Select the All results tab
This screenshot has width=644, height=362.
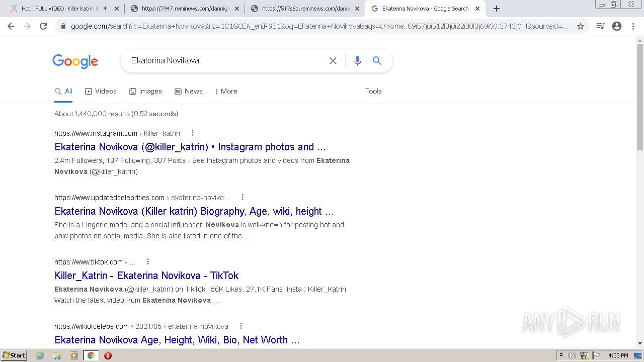pos(63,92)
